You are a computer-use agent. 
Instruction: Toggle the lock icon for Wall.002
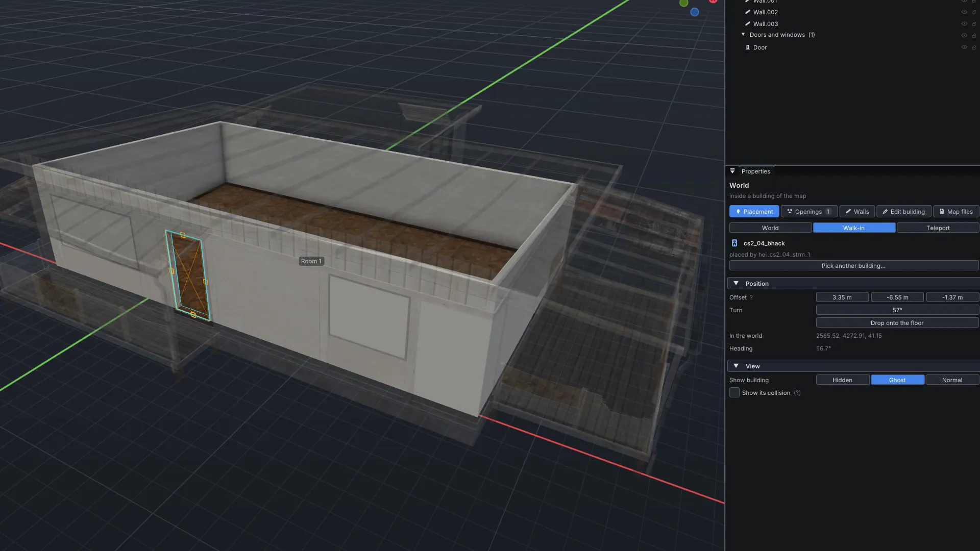[x=974, y=12]
